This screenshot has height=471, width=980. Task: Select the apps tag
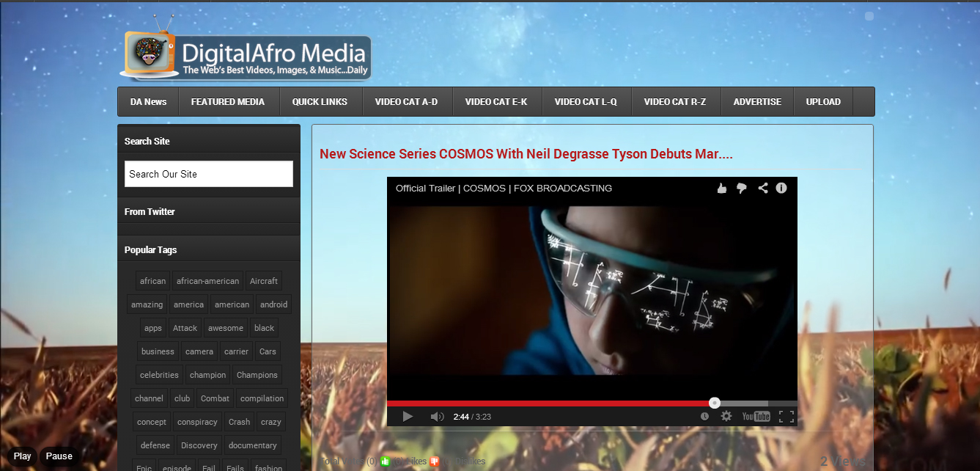153,328
